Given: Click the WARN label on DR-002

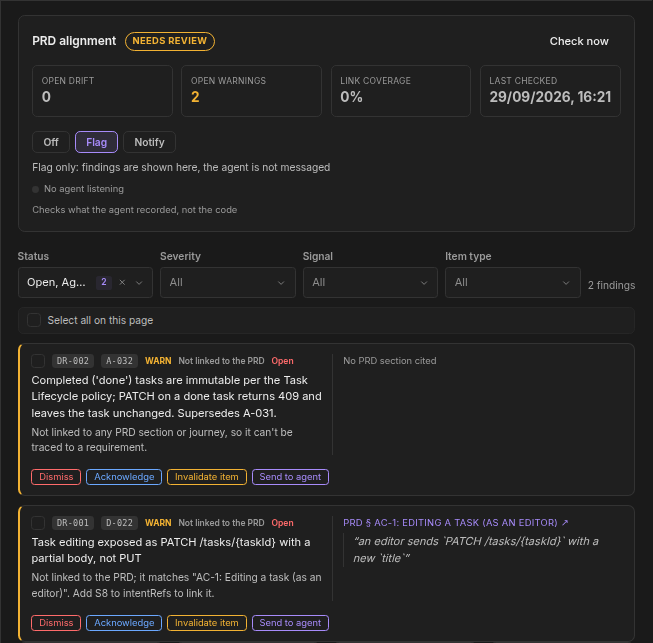Looking at the screenshot, I should 158,361.
